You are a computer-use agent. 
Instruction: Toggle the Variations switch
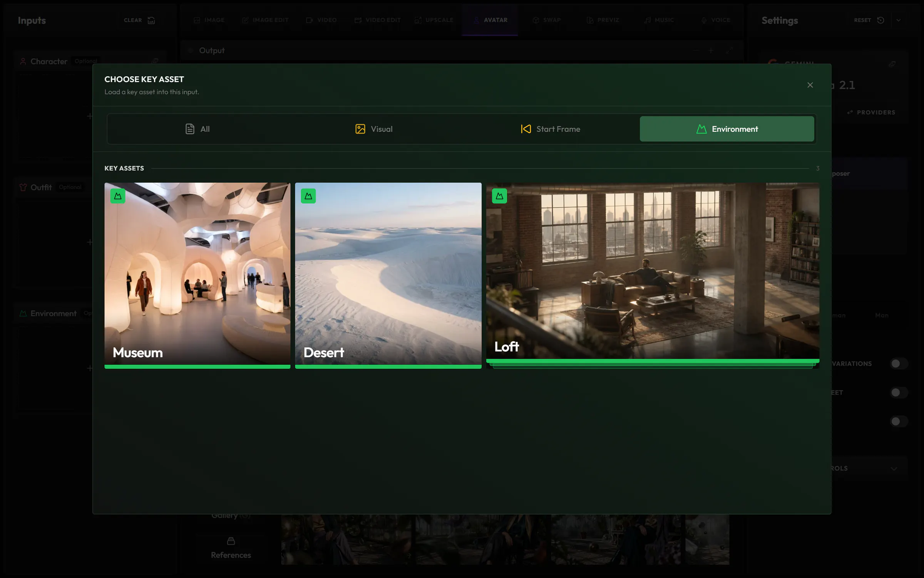click(x=899, y=363)
